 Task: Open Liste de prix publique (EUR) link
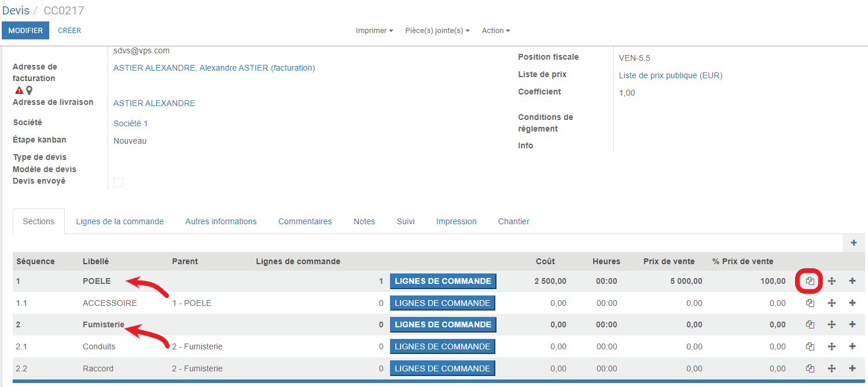tap(671, 75)
